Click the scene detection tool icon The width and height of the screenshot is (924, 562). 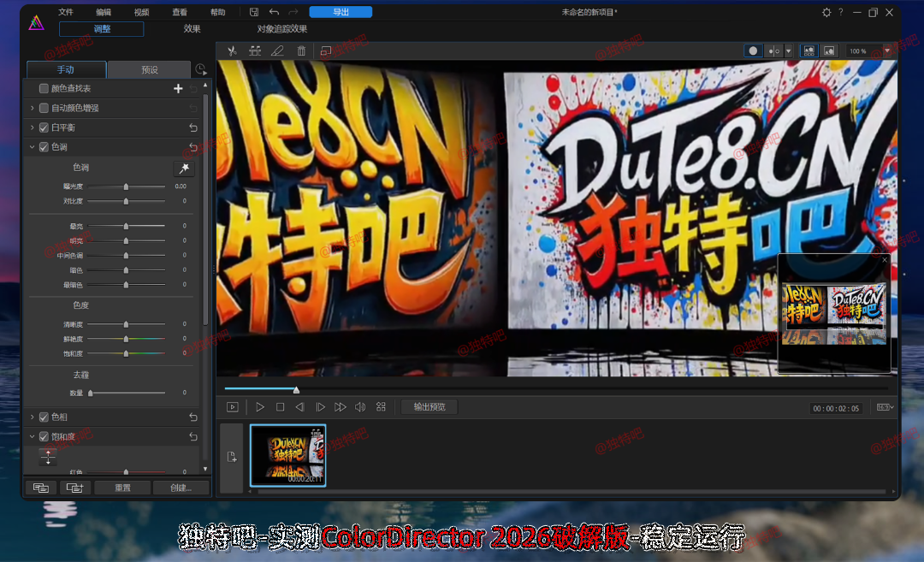tap(255, 51)
